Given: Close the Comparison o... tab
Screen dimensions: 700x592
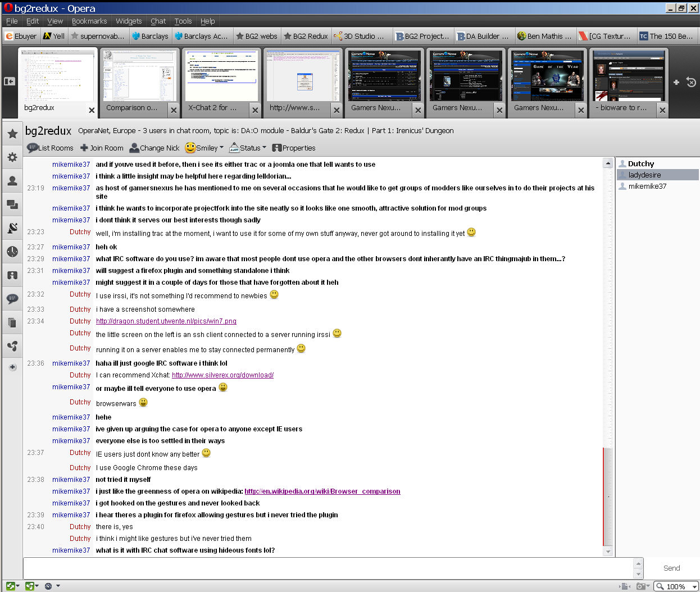Looking at the screenshot, I should [174, 110].
